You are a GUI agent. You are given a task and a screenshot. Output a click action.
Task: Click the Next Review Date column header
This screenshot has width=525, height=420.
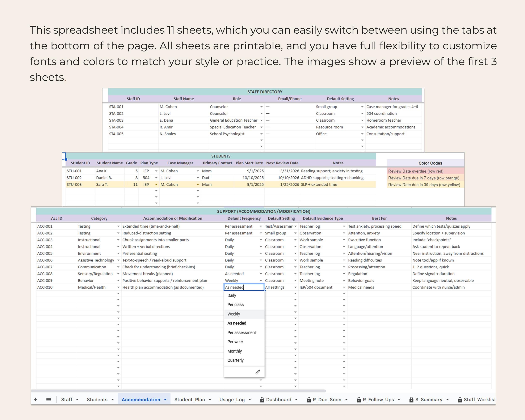tap(282, 163)
